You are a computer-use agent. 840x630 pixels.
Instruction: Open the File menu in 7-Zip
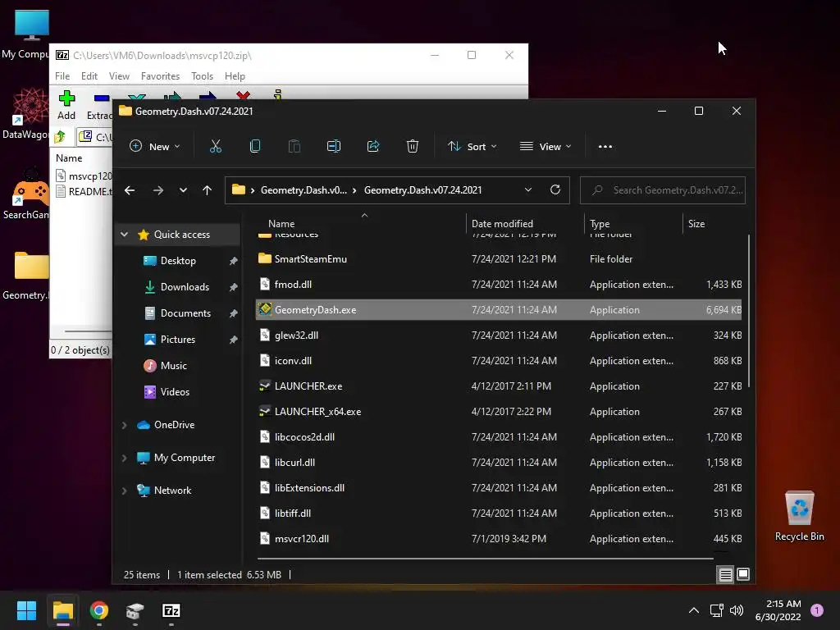tap(62, 76)
